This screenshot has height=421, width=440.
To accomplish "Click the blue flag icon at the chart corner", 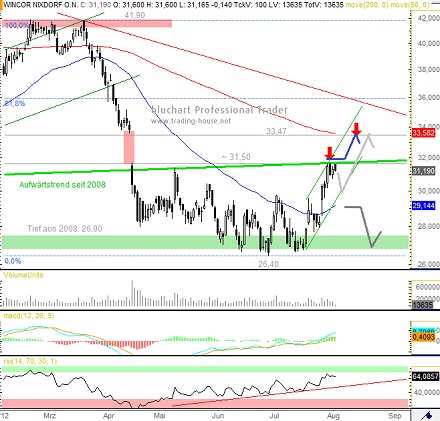I will [x=427, y=416].
